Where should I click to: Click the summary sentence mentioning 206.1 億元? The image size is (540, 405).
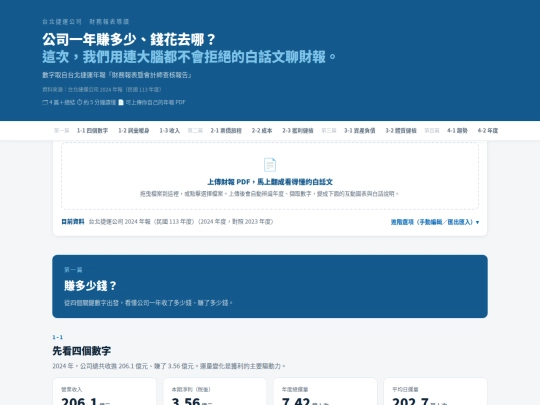tap(169, 366)
